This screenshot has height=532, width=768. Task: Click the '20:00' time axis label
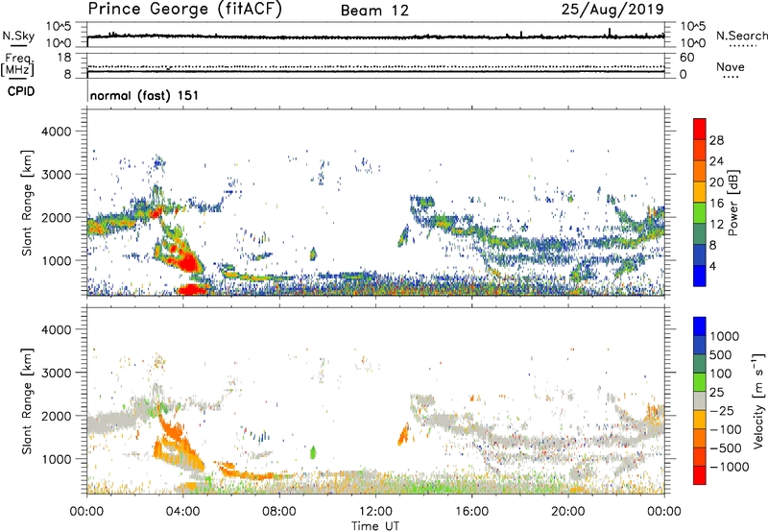(568, 512)
